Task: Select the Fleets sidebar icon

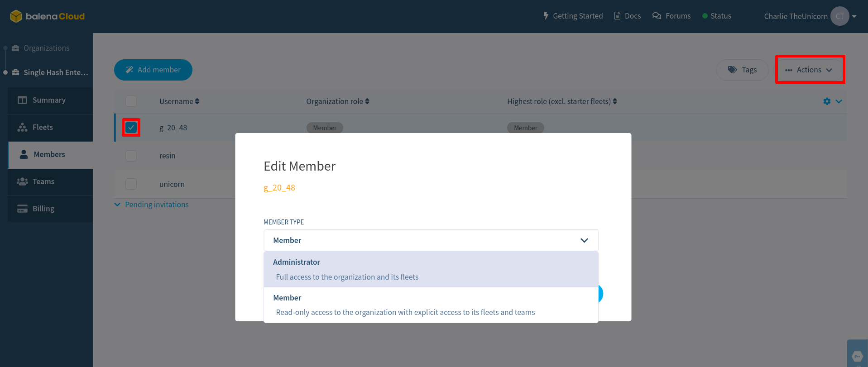Action: click(22, 127)
